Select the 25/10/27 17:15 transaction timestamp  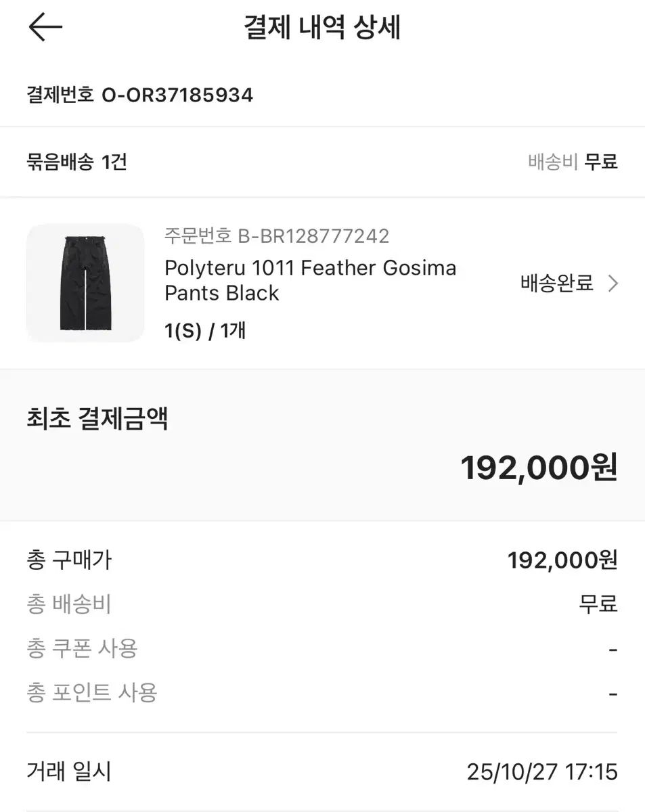click(542, 772)
